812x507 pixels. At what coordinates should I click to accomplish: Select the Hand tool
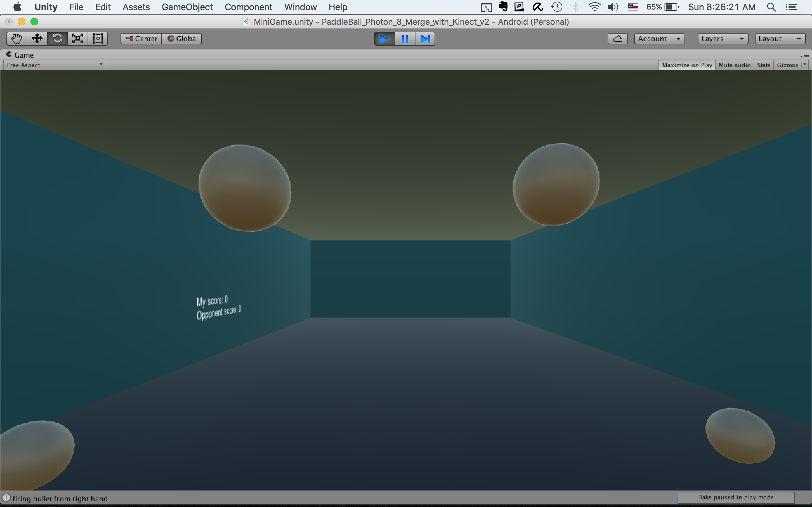(16, 39)
